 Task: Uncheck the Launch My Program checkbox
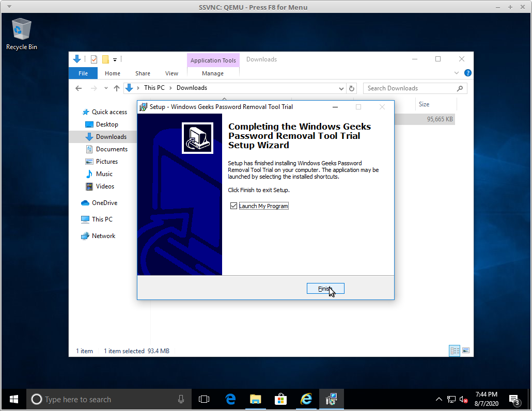pyautogui.click(x=233, y=206)
